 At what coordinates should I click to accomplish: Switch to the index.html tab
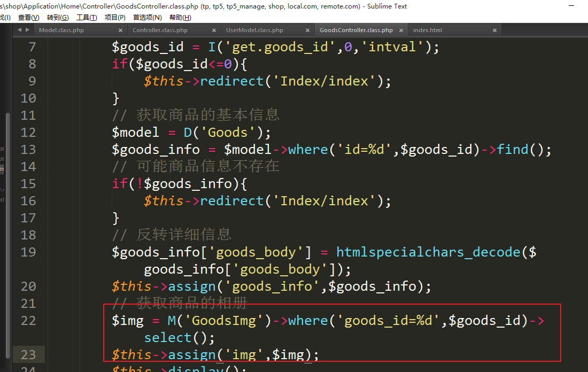point(428,30)
